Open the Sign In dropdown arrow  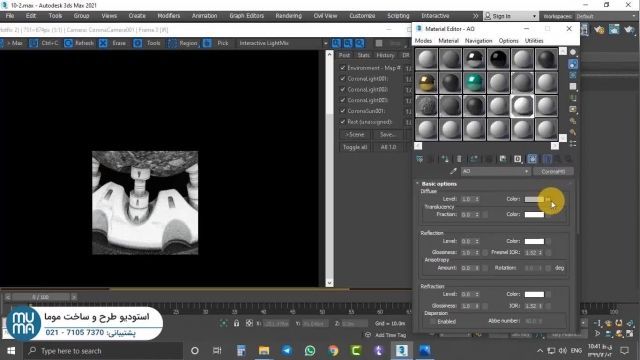[x=534, y=16]
